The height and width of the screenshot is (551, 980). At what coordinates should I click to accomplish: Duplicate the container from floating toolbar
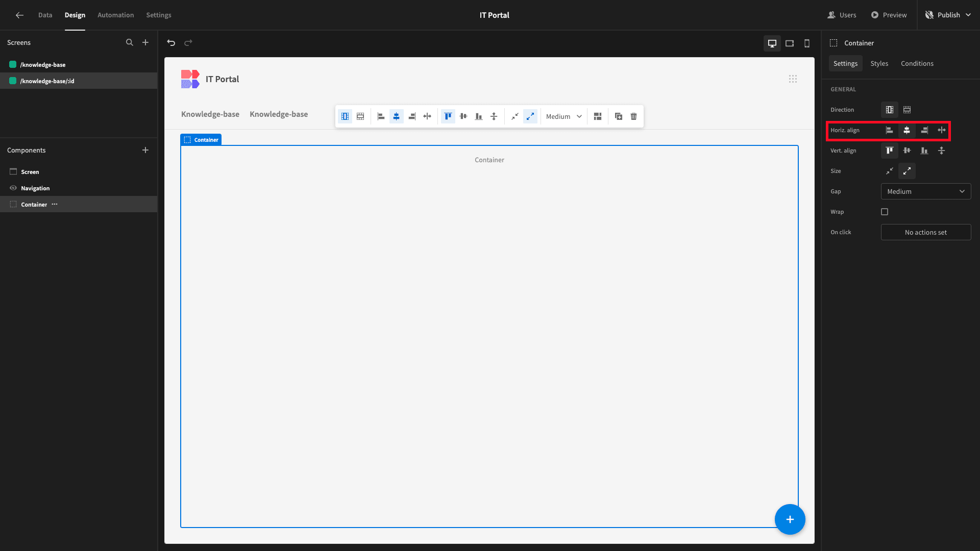pyautogui.click(x=619, y=116)
